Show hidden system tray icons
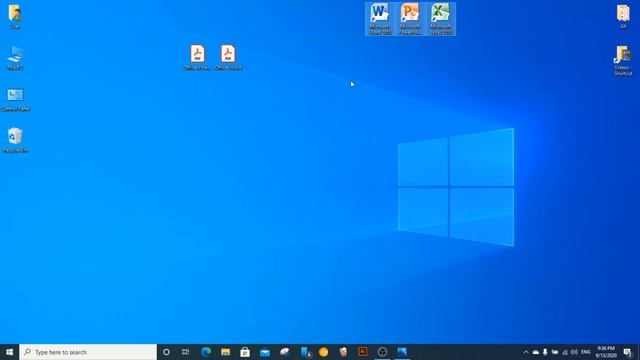 (x=526, y=352)
